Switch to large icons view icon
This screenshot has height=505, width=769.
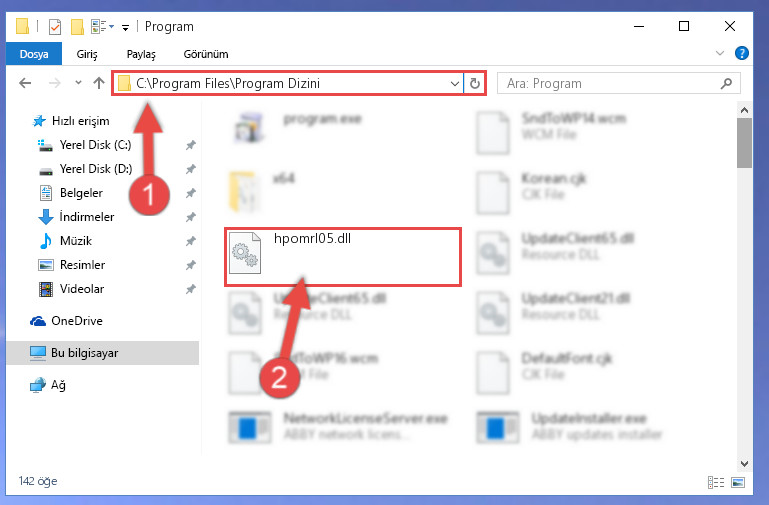tap(738, 482)
